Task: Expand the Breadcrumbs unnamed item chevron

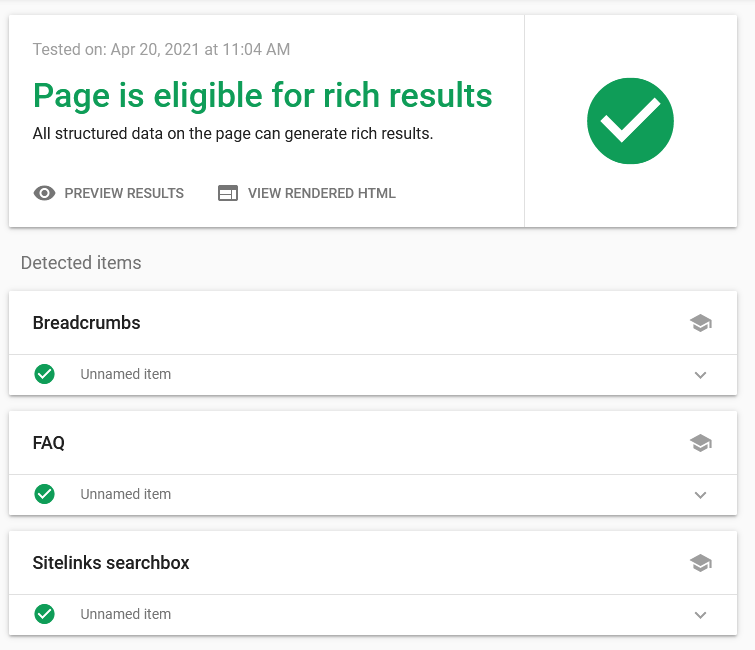Action: click(701, 375)
